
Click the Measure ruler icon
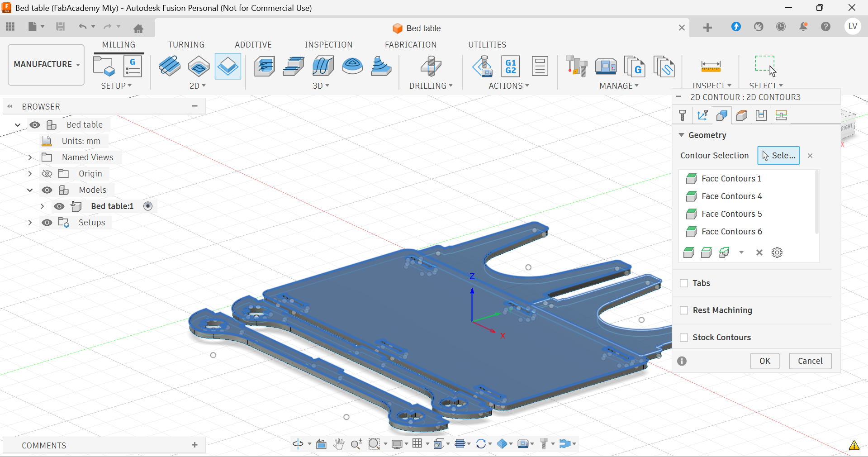[x=711, y=67]
